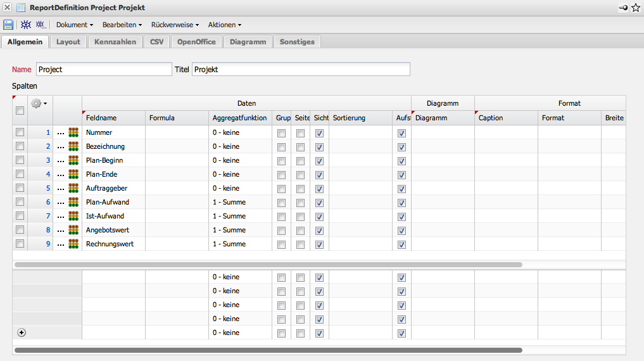Open the Aktionen dropdown menu
This screenshot has height=361, width=644.
pyautogui.click(x=224, y=25)
